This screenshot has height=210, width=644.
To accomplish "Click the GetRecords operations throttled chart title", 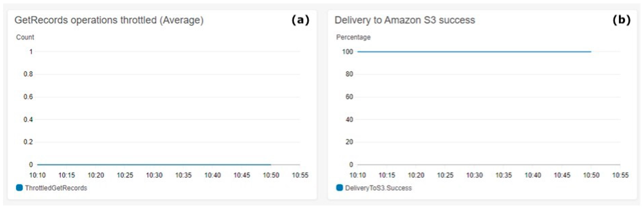I will click(x=109, y=20).
